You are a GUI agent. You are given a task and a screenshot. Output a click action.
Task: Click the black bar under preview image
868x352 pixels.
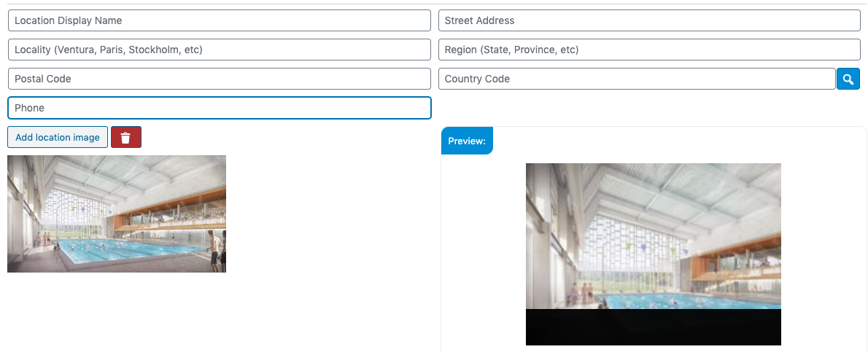[x=653, y=327]
